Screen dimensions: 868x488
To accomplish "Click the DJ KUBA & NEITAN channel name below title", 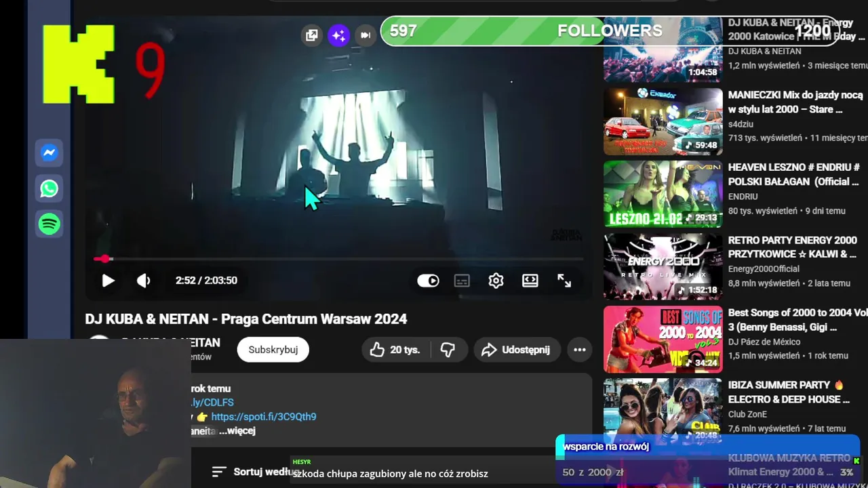I will 171,343.
